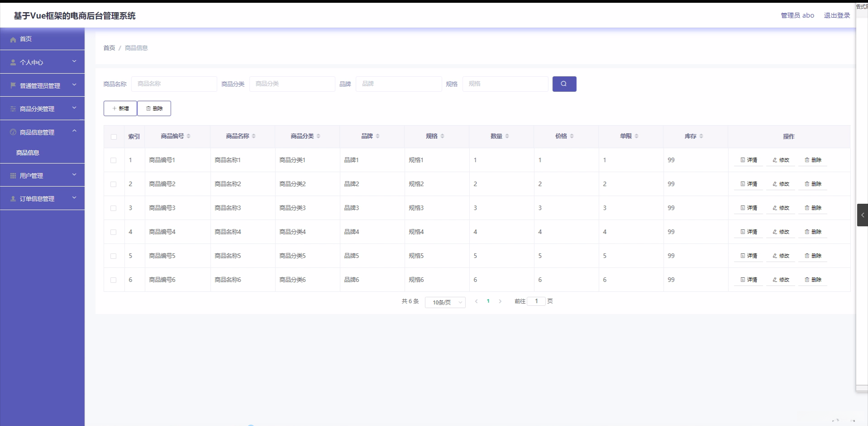This screenshot has height=426, width=868.
Task: Sort by 品牌 column arrows
Action: click(x=377, y=136)
